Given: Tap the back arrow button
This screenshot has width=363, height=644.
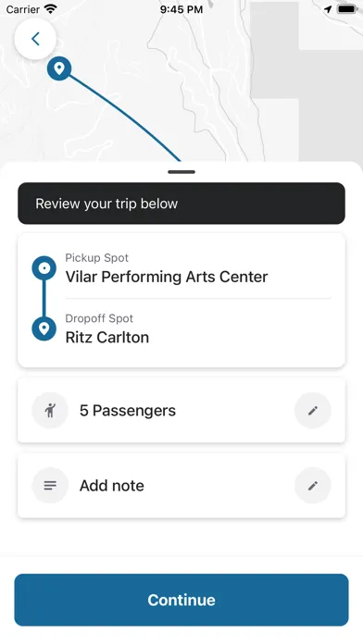Looking at the screenshot, I should tap(35, 39).
